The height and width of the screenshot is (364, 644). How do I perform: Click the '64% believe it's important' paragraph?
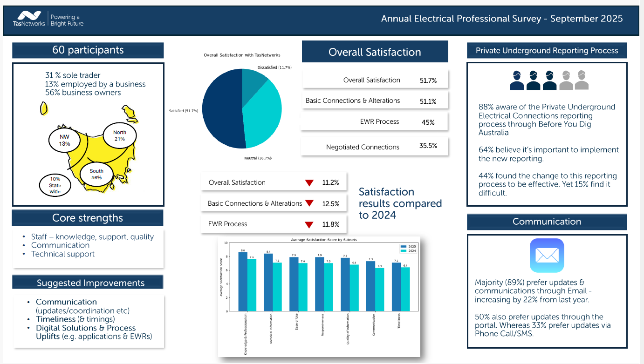tap(548, 154)
